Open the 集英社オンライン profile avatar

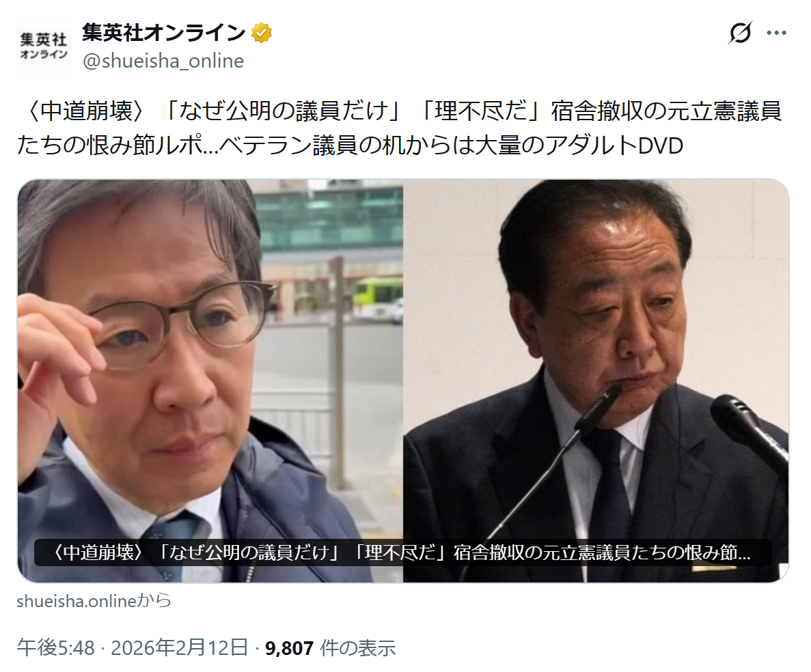(x=44, y=46)
